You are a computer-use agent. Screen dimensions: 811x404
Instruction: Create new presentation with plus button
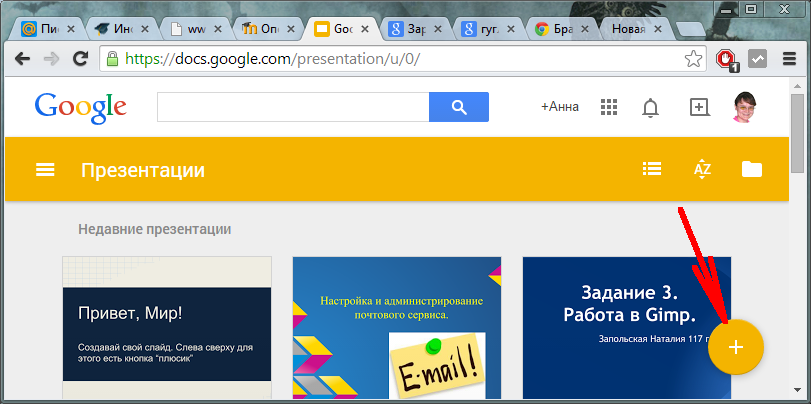click(735, 347)
